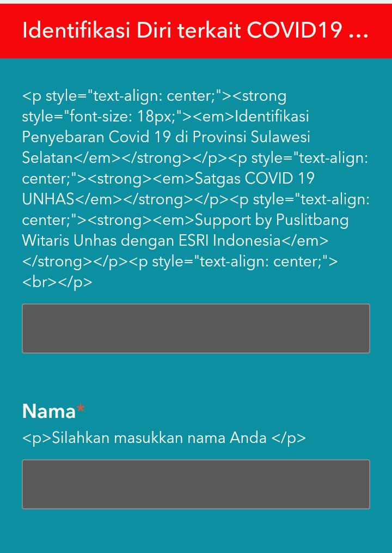The image size is (392, 553).
Task: Click the "<br></p>" line of text
Action: click(x=57, y=282)
